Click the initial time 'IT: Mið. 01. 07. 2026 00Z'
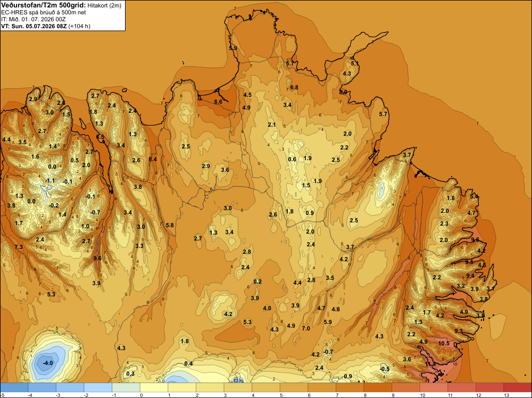 (34, 19)
